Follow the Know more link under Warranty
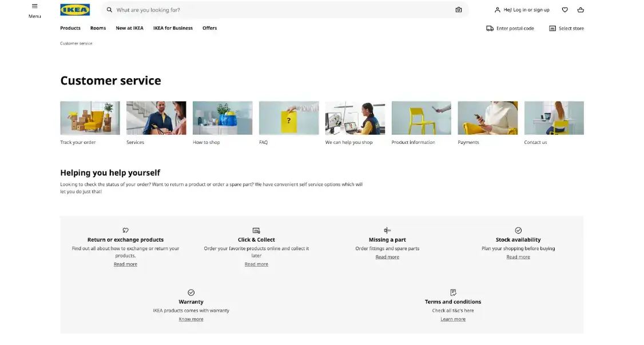 click(191, 319)
